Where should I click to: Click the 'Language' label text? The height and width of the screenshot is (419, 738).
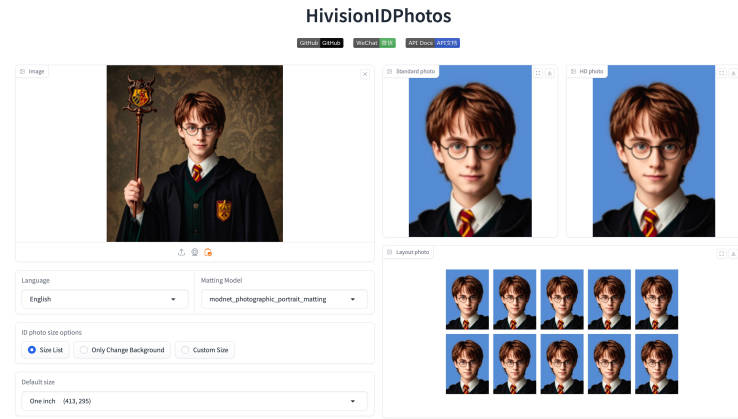pyautogui.click(x=35, y=280)
